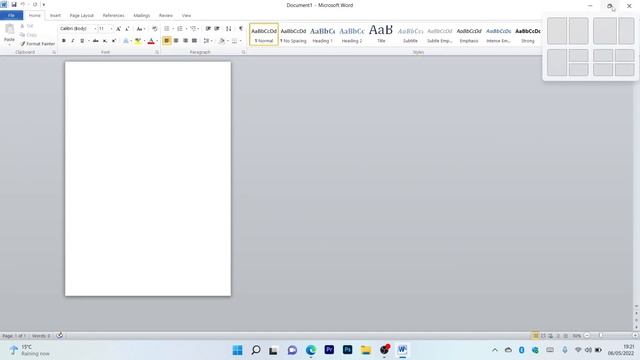640x360 pixels.
Task: Click the Sort icon
Action: [229, 29]
